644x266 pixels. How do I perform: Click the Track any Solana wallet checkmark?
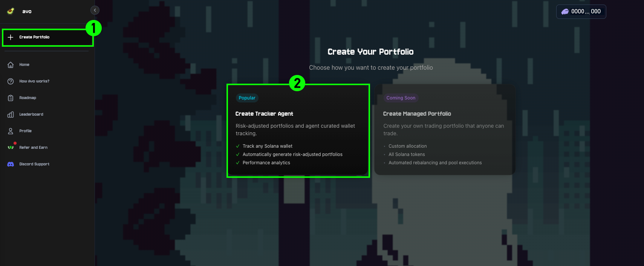pyautogui.click(x=238, y=146)
